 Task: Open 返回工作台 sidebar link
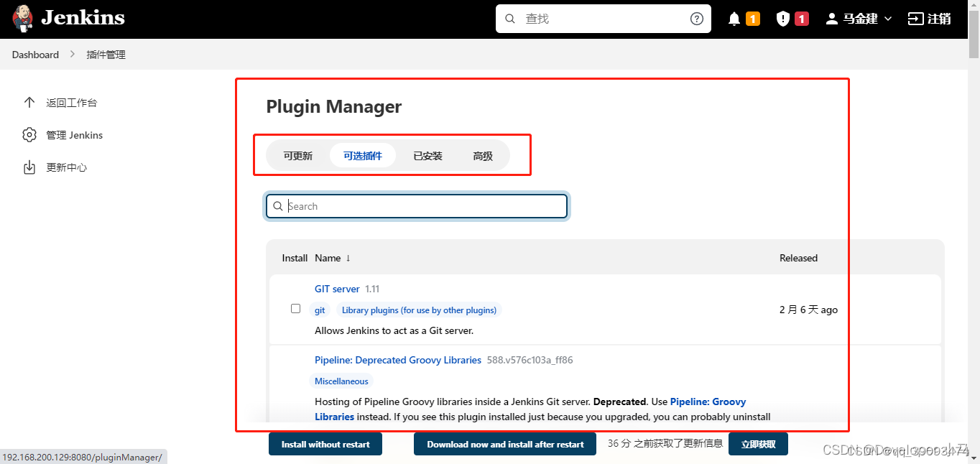coord(72,103)
